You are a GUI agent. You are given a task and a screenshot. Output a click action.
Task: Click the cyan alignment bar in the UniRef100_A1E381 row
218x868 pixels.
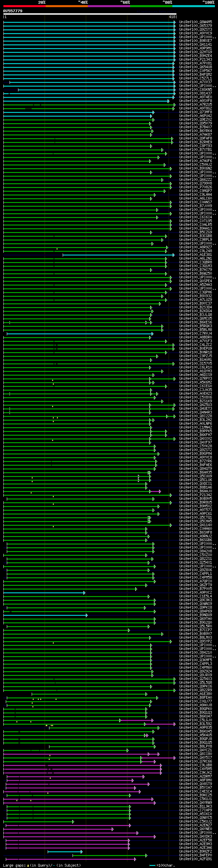118,255
